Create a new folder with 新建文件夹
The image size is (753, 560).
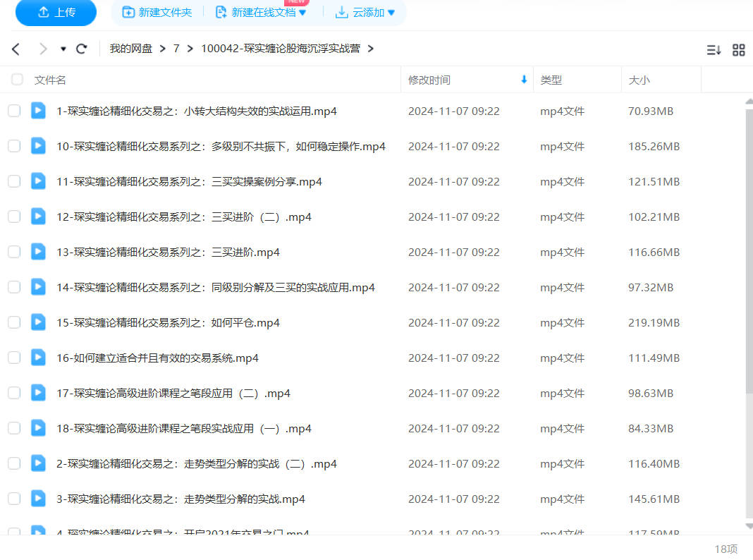pos(157,13)
